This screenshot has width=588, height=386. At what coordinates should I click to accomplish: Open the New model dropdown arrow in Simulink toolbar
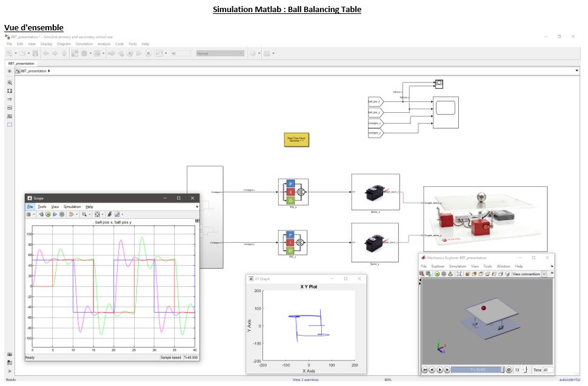click(x=16, y=53)
